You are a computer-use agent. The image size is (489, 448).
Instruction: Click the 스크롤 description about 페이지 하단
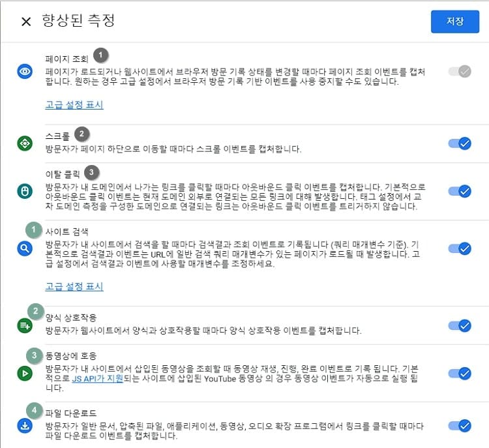coord(173,149)
